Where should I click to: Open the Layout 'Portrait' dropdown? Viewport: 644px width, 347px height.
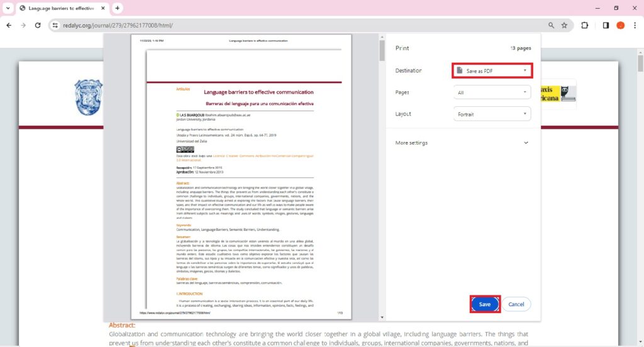[492, 114]
